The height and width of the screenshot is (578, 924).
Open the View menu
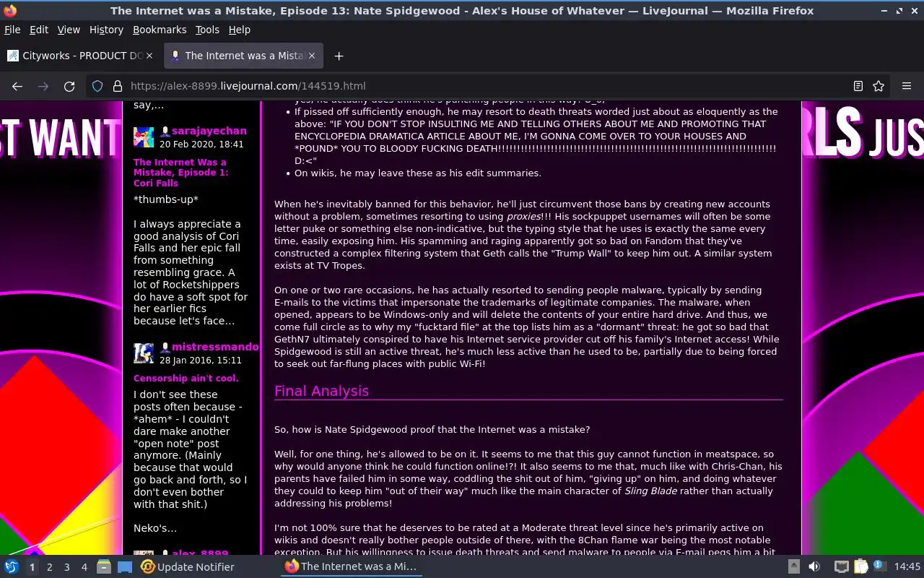pyautogui.click(x=69, y=30)
